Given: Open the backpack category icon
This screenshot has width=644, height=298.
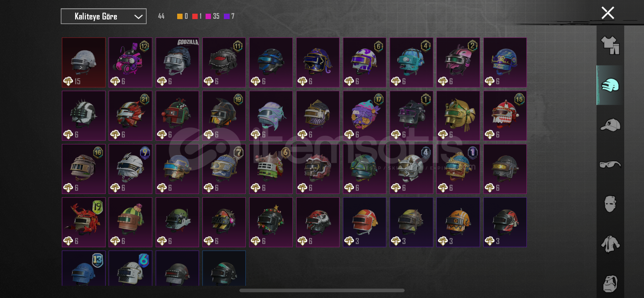Looking at the screenshot, I should [610, 284].
